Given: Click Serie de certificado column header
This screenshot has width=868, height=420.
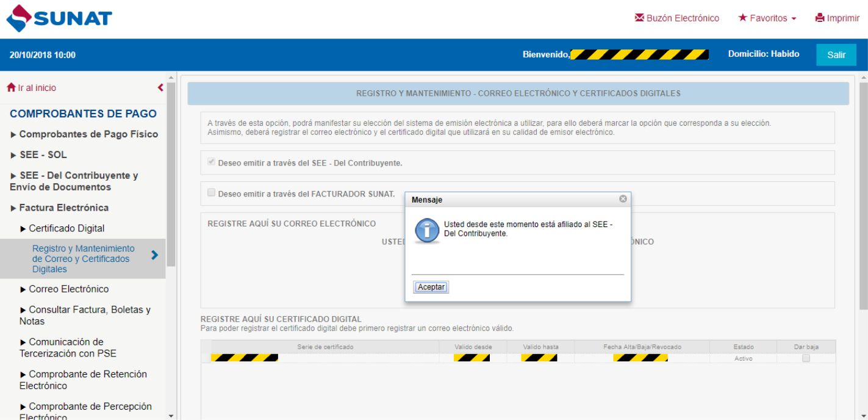Looking at the screenshot, I should pyautogui.click(x=325, y=347).
